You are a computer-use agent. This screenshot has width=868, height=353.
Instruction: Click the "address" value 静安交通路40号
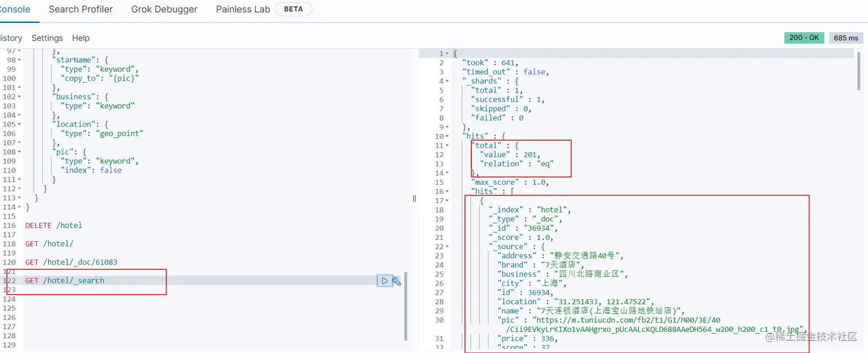coord(586,255)
